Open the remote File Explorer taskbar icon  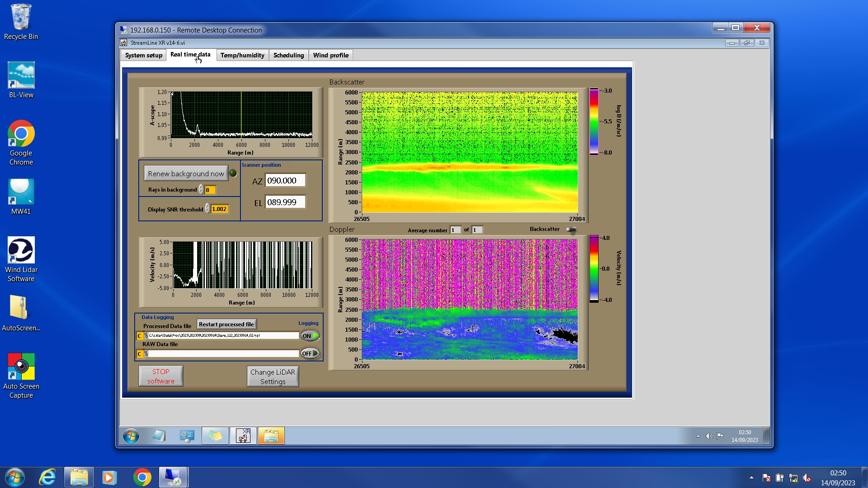click(271, 436)
